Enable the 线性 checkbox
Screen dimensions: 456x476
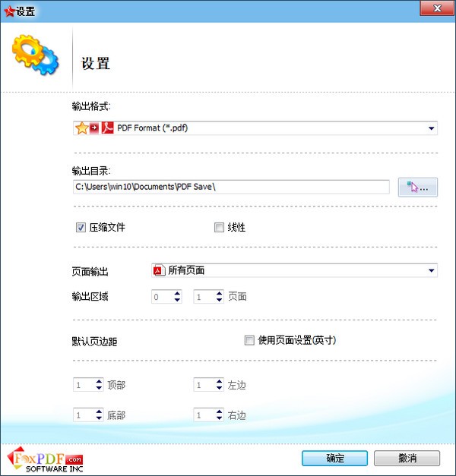coord(219,227)
